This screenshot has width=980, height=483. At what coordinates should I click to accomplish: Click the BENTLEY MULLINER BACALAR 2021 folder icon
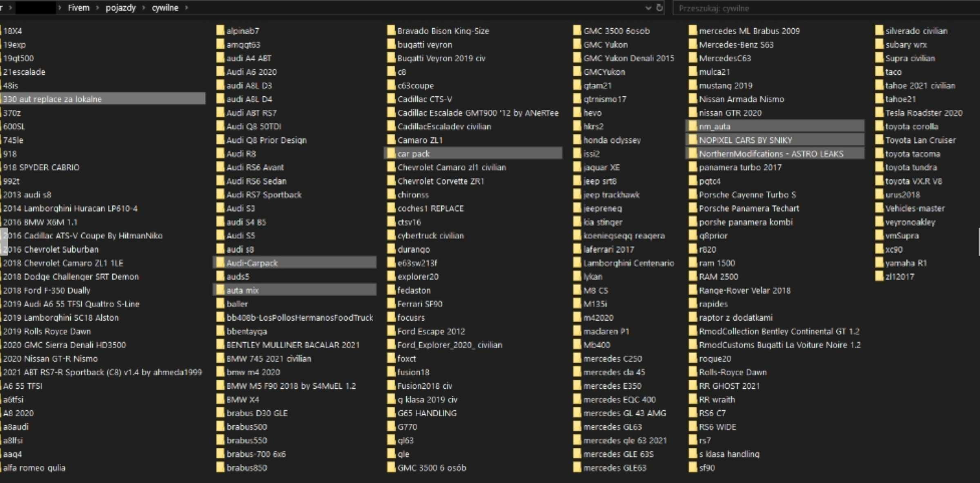220,345
